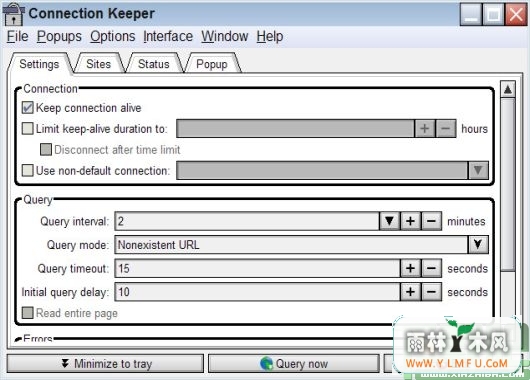Screen dimensions: 530x380
Task: Increase keep-alive duration hours with plus
Action: [x=425, y=128]
